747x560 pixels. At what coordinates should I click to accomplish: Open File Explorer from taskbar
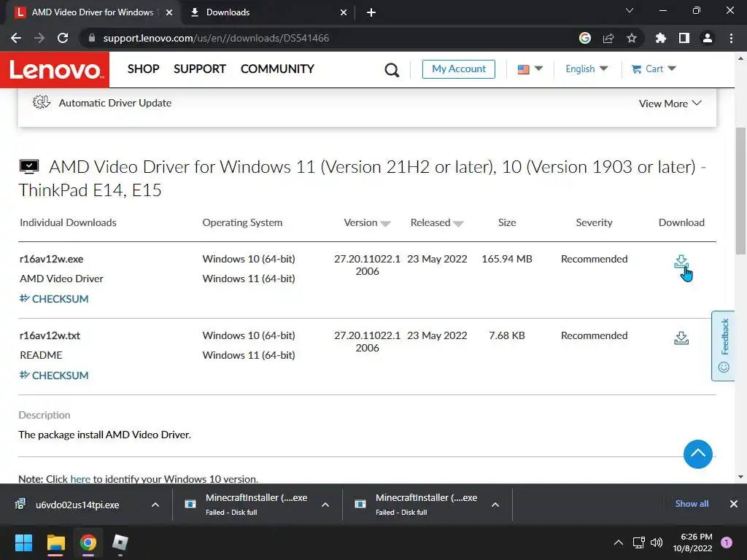[x=55, y=542]
